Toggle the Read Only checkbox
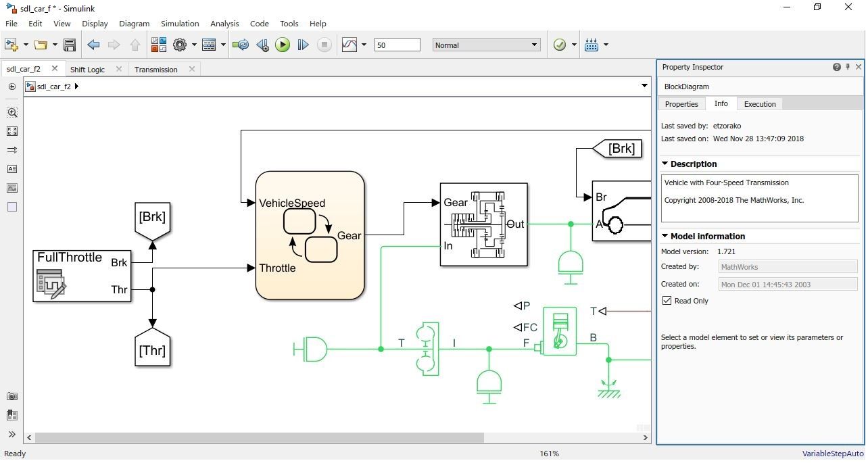The image size is (868, 463). point(667,300)
